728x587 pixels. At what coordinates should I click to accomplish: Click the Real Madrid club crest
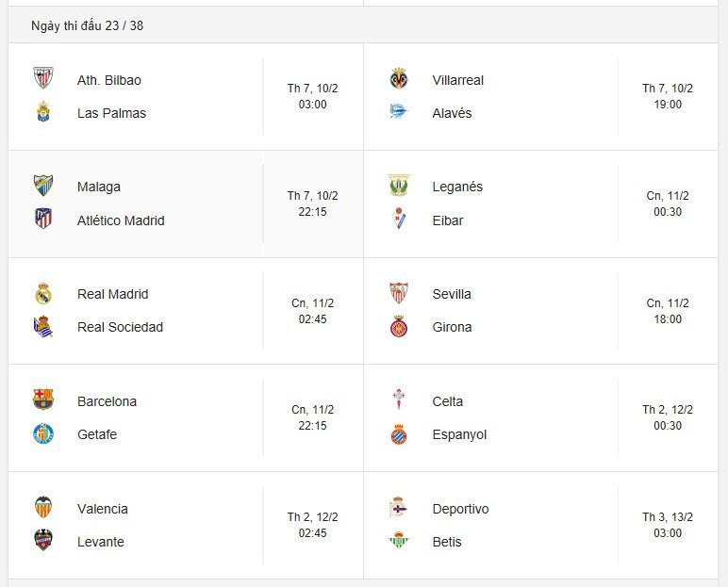pos(43,293)
